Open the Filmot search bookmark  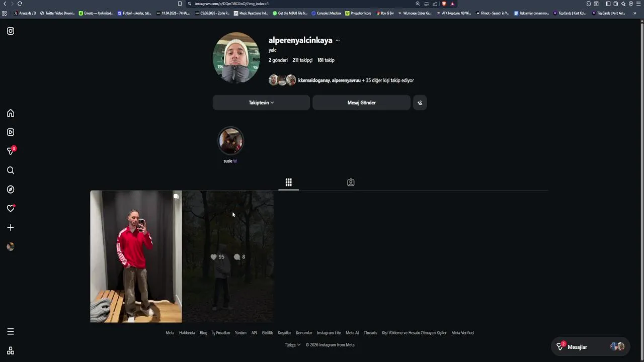point(493,13)
